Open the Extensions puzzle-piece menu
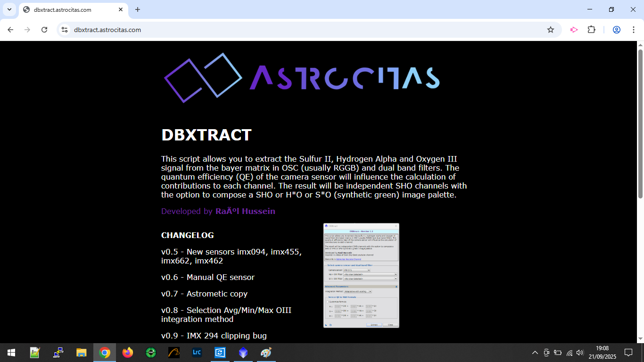The height and width of the screenshot is (362, 644). 591,30
